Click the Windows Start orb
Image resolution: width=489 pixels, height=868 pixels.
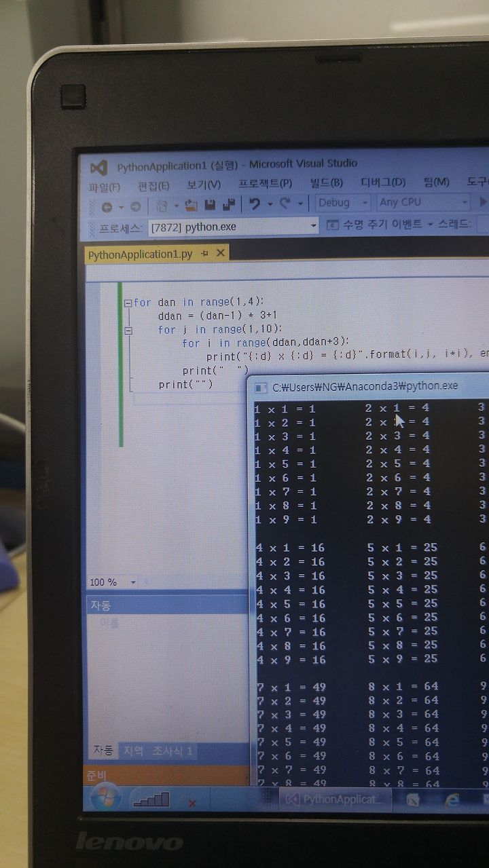pyautogui.click(x=105, y=798)
